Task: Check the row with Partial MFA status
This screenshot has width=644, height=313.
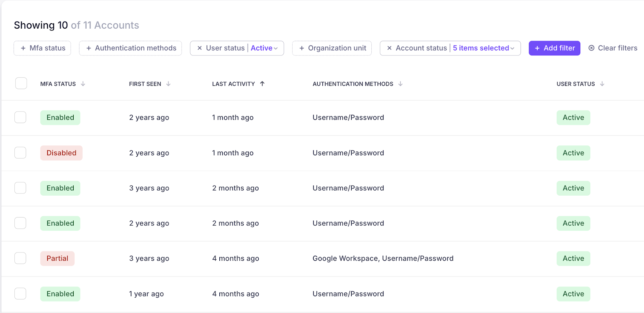Action: (20, 258)
